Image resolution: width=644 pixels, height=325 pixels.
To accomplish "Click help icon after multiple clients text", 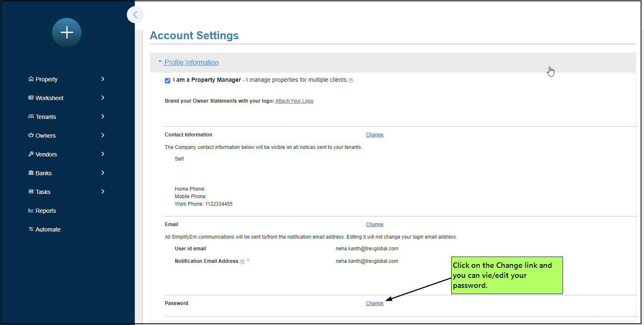I will [x=351, y=81].
